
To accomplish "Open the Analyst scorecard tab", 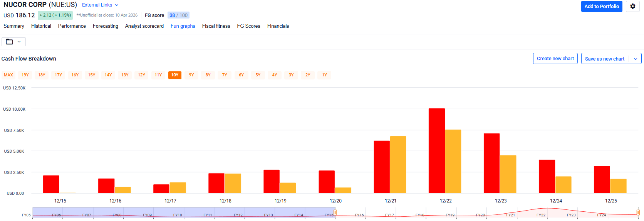I will [144, 26].
